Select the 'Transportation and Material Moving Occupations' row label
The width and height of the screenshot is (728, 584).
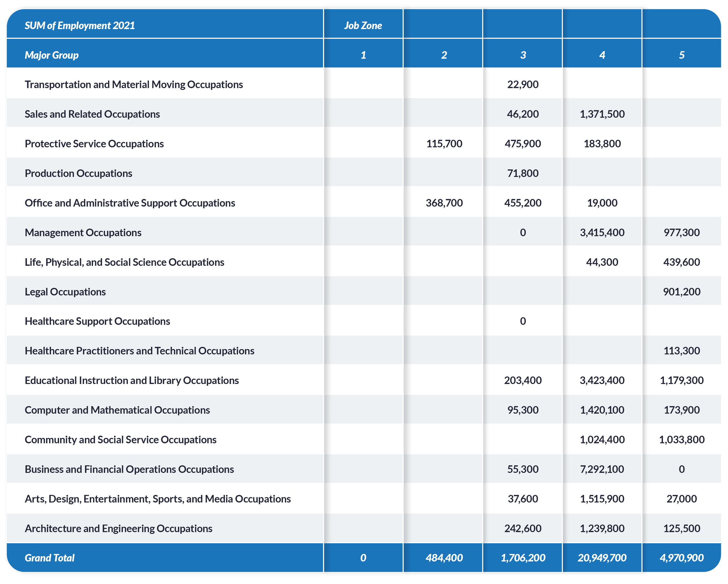134,84
